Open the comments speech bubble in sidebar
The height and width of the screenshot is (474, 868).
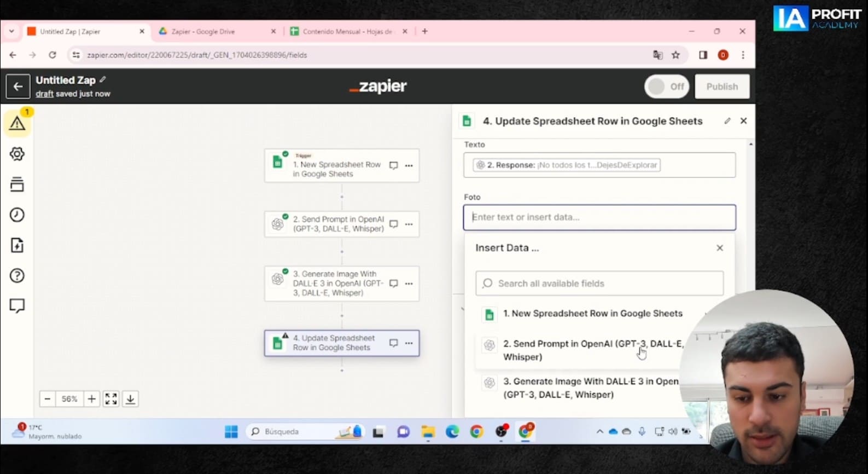tap(17, 305)
